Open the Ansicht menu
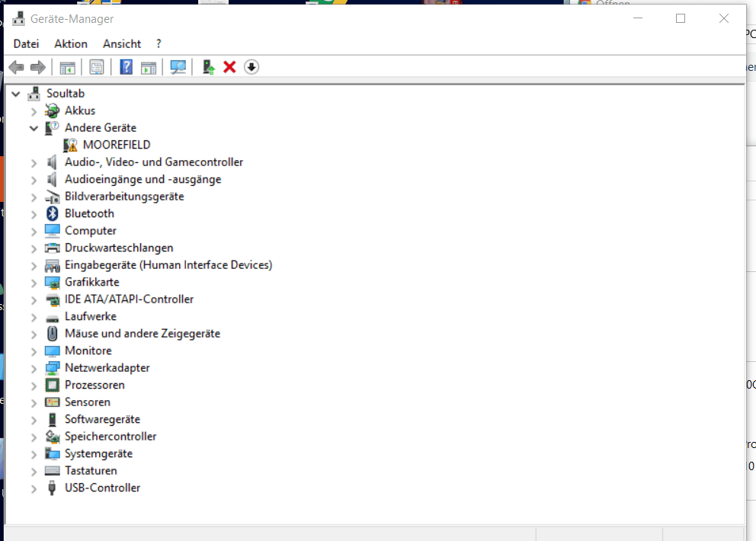This screenshot has height=541, width=756. click(122, 44)
